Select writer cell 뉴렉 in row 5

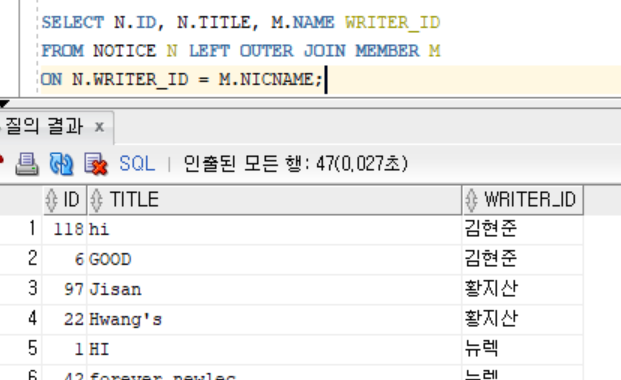click(522, 349)
